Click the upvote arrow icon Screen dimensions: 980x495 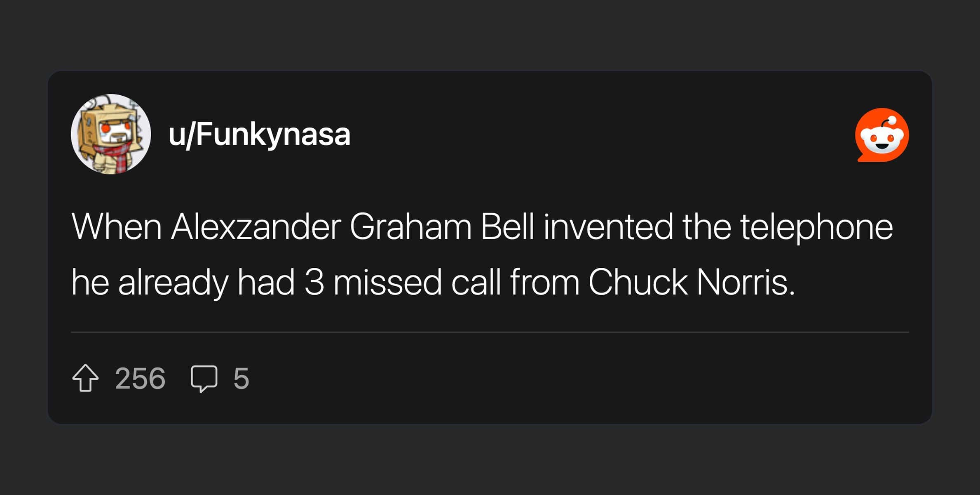(x=85, y=378)
